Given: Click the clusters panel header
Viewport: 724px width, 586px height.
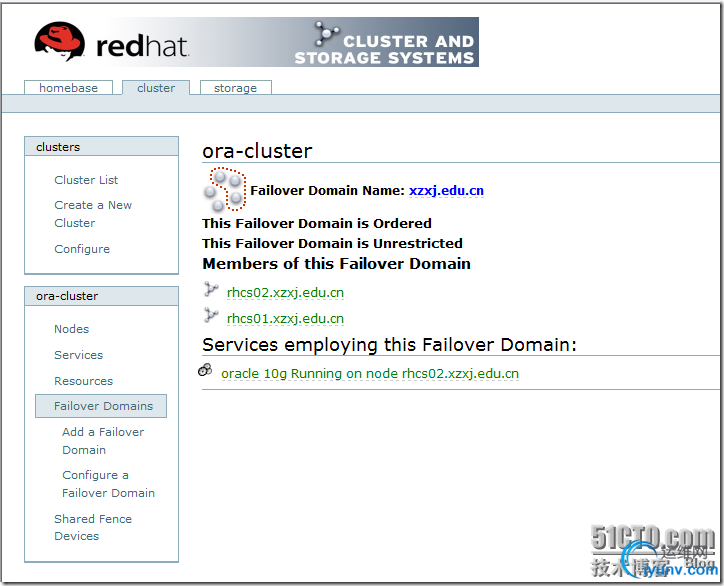Looking at the screenshot, I should [x=101, y=147].
